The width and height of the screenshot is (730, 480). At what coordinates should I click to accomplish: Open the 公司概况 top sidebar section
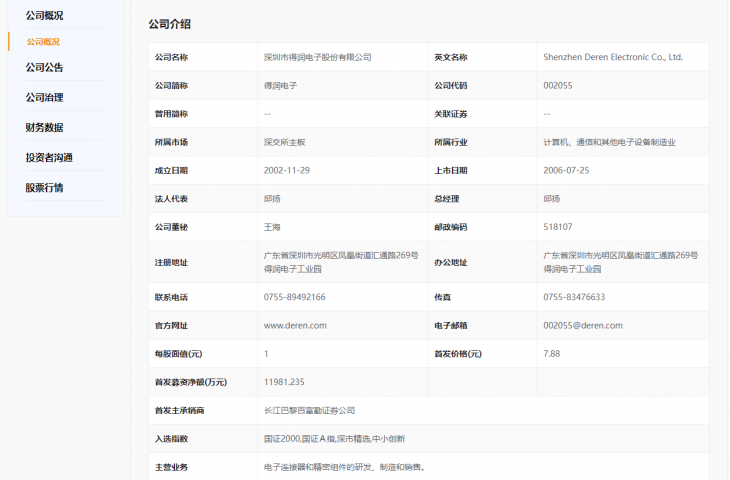click(44, 15)
